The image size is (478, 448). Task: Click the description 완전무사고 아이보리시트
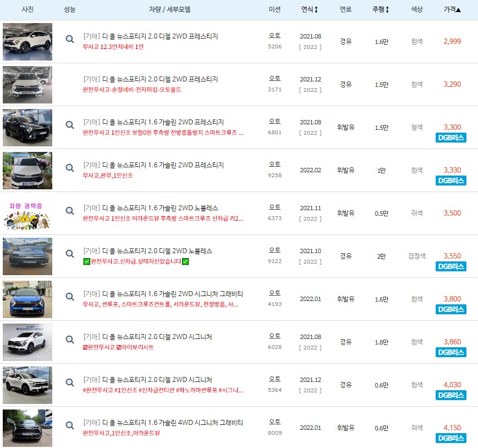(x=118, y=347)
